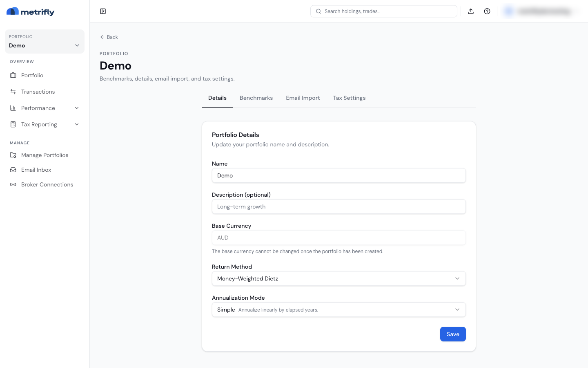Open Email Inbox in sidebar
This screenshot has height=368, width=588.
(45, 170)
